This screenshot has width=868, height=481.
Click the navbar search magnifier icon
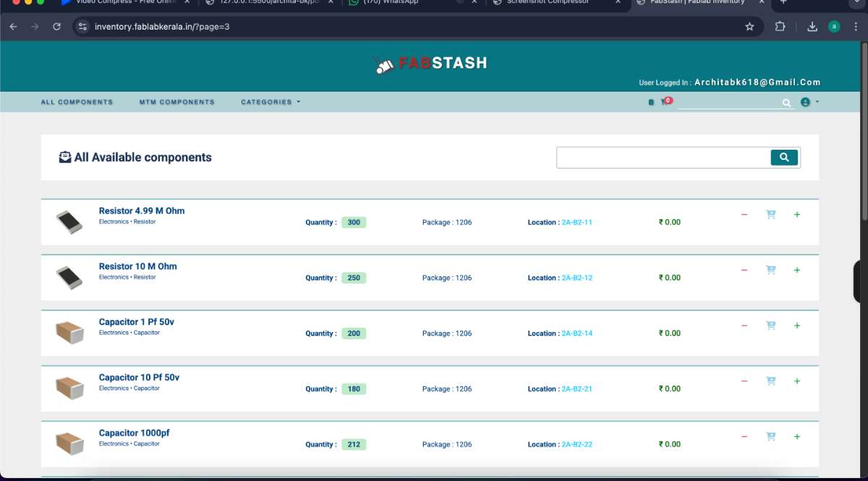point(787,103)
